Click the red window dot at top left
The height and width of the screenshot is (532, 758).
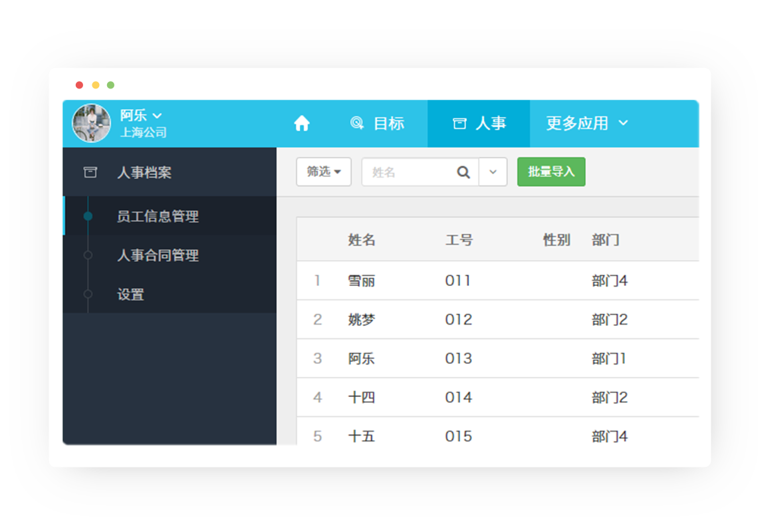(x=80, y=85)
